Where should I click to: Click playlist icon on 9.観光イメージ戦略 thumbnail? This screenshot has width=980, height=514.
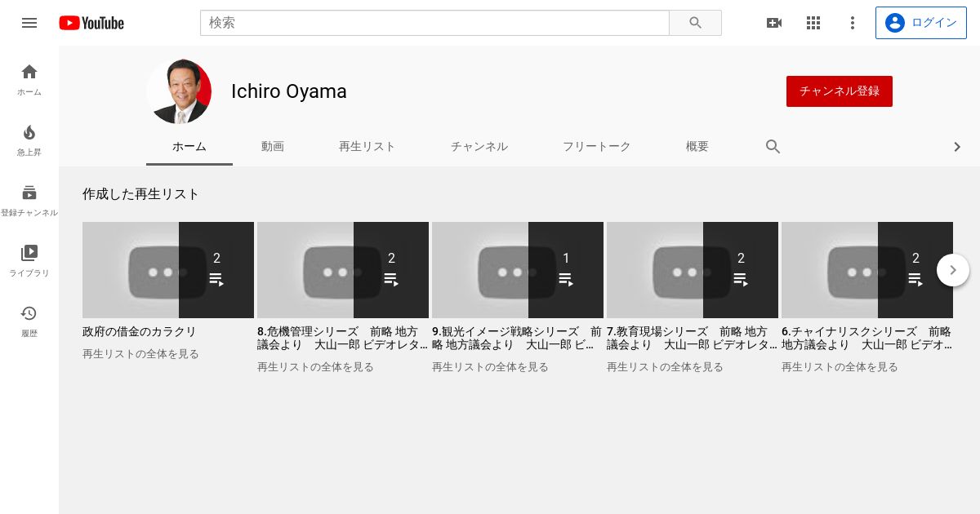(566, 279)
